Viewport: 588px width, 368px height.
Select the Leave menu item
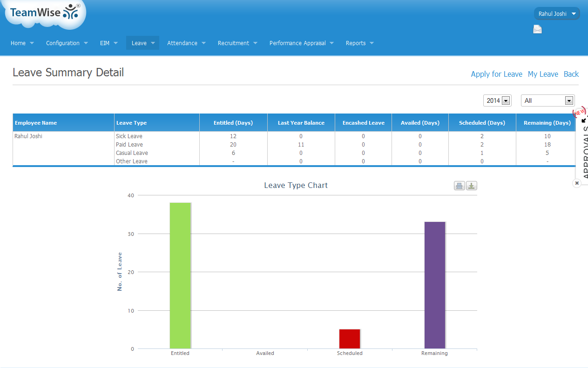142,43
